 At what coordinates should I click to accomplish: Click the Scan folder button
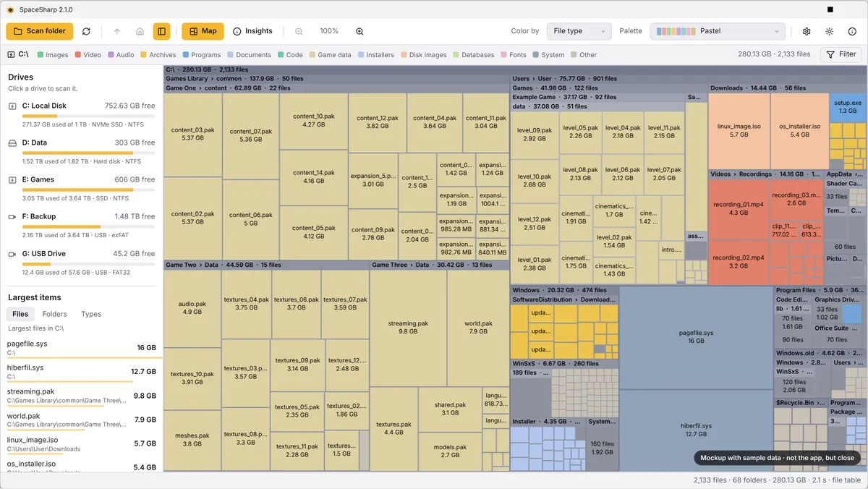pos(39,31)
